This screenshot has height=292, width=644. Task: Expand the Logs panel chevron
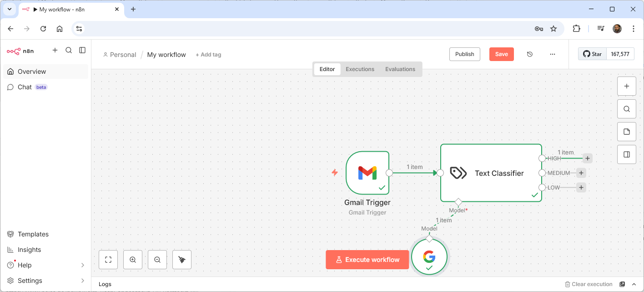pos(634,284)
